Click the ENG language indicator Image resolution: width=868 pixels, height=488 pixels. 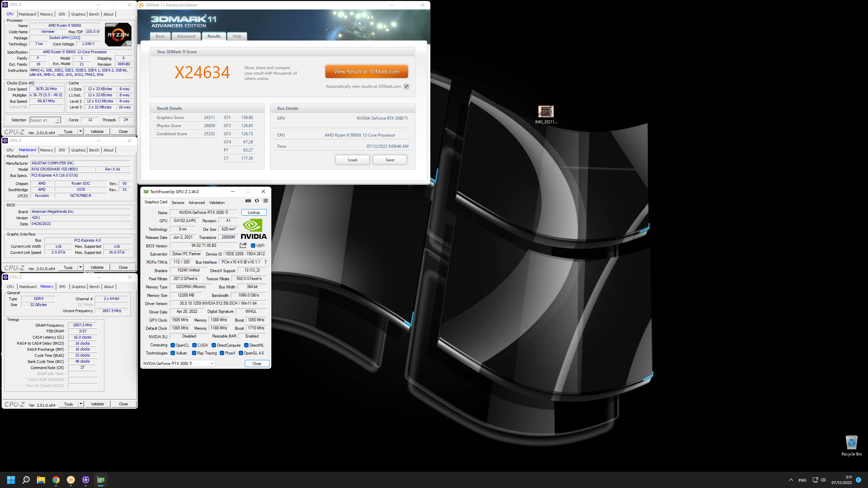coord(803,480)
